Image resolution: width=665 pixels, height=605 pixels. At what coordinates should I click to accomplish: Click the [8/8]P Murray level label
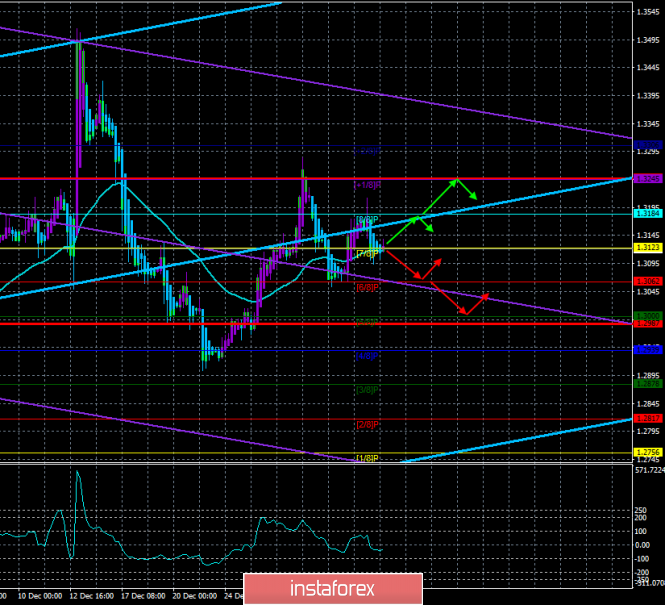coord(367,219)
